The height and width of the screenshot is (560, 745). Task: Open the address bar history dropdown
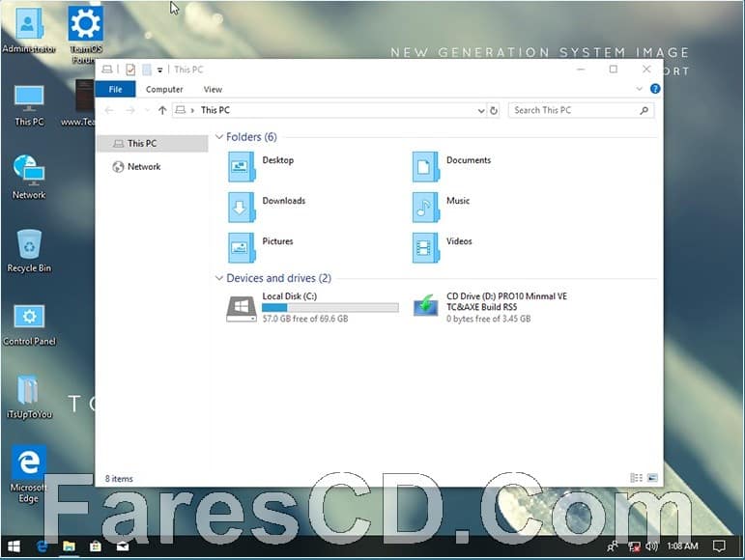click(x=481, y=111)
